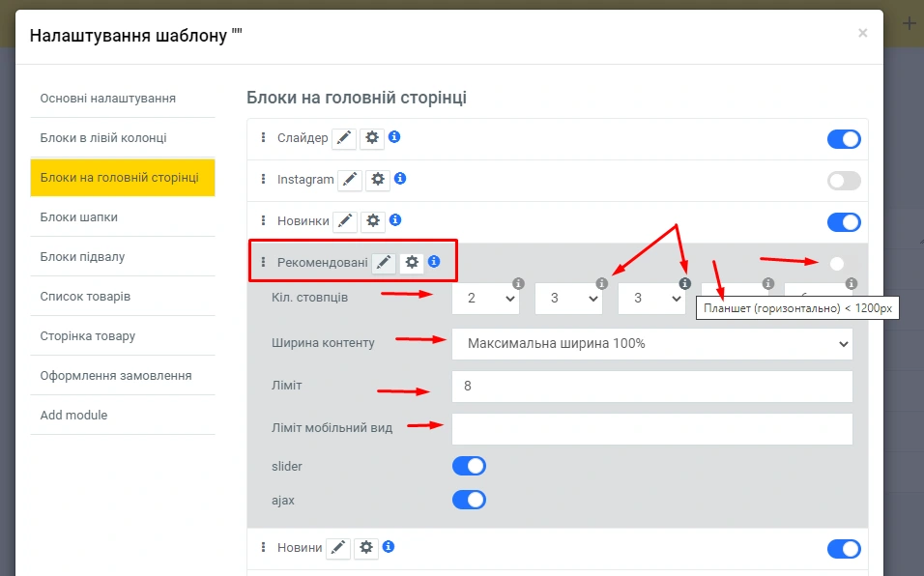Open first column count dropdown showing 2

coord(485,300)
